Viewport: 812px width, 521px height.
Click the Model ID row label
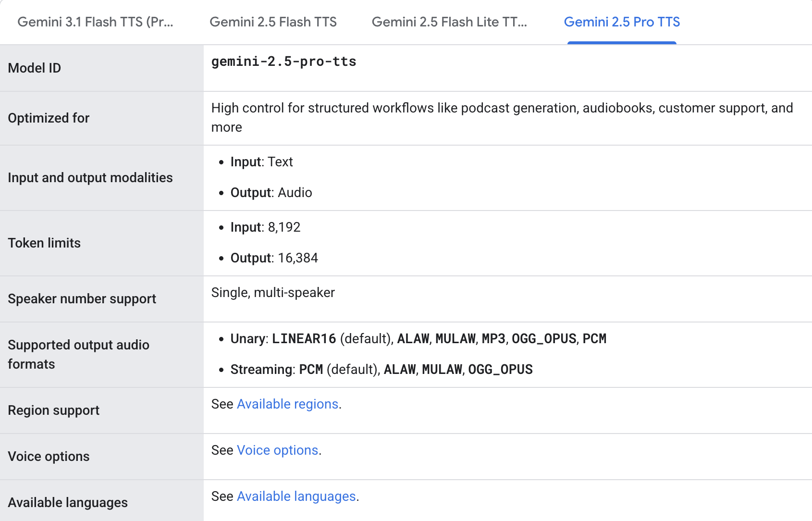click(35, 68)
